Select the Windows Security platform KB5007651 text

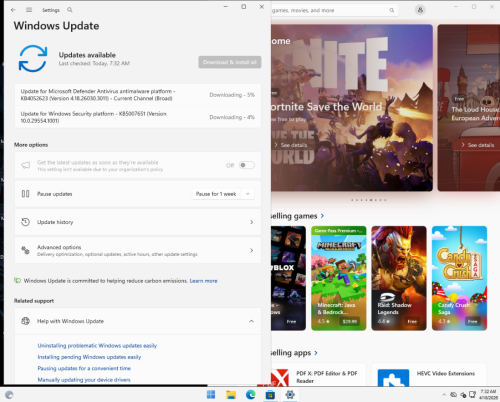pyautogui.click(x=93, y=117)
